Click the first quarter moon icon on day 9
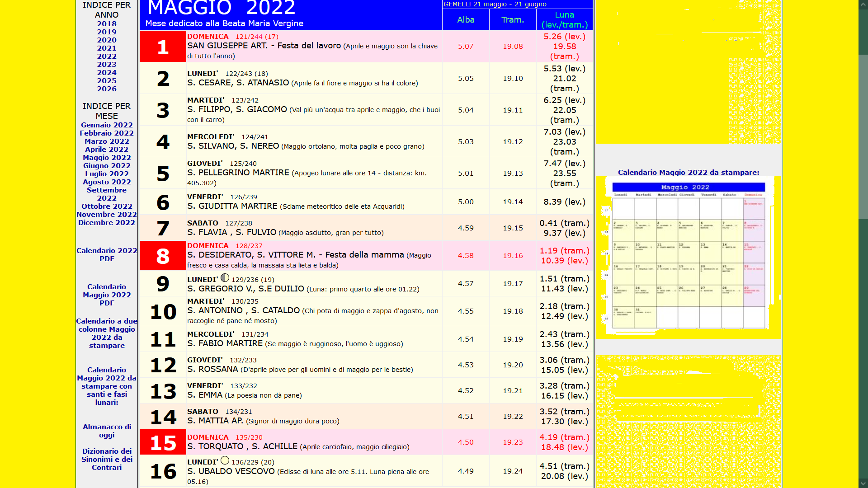This screenshot has height=488, width=868. tap(225, 278)
